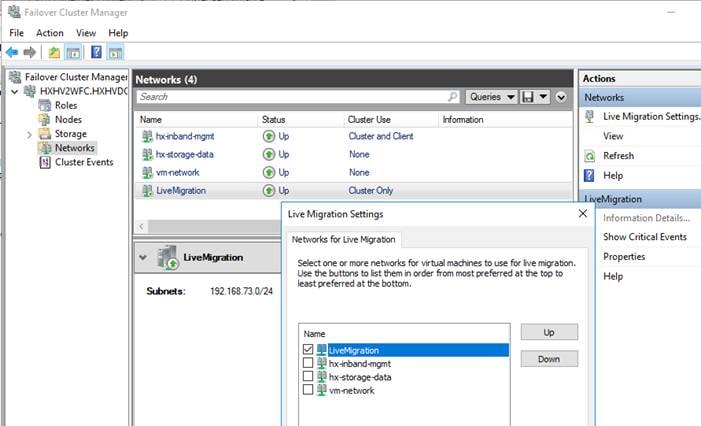Click the Help action under LiveMigration section
This screenshot has width=701, height=426.
[613, 276]
